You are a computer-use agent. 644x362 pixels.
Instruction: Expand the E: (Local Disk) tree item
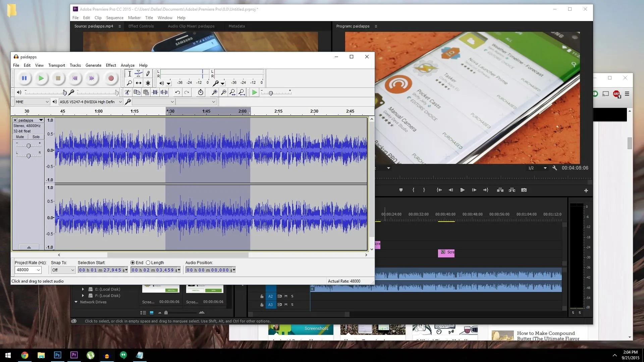(83, 289)
